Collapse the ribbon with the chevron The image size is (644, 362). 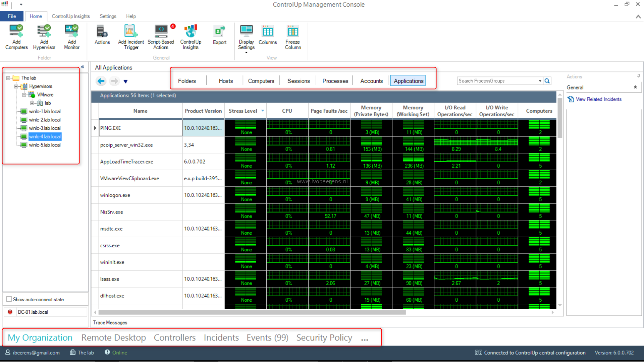click(x=638, y=16)
